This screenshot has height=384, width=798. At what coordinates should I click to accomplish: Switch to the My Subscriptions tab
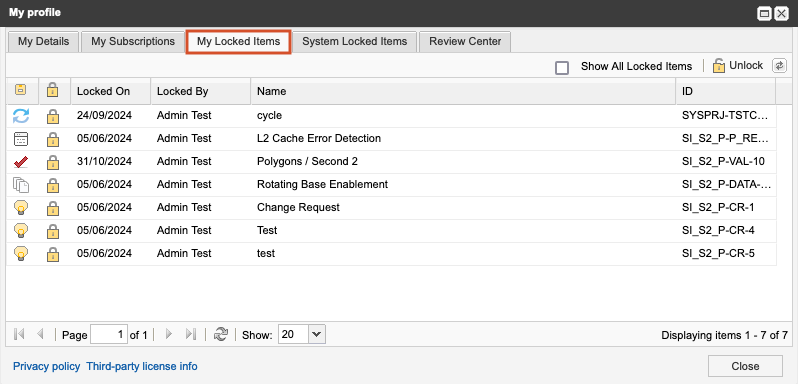(133, 42)
